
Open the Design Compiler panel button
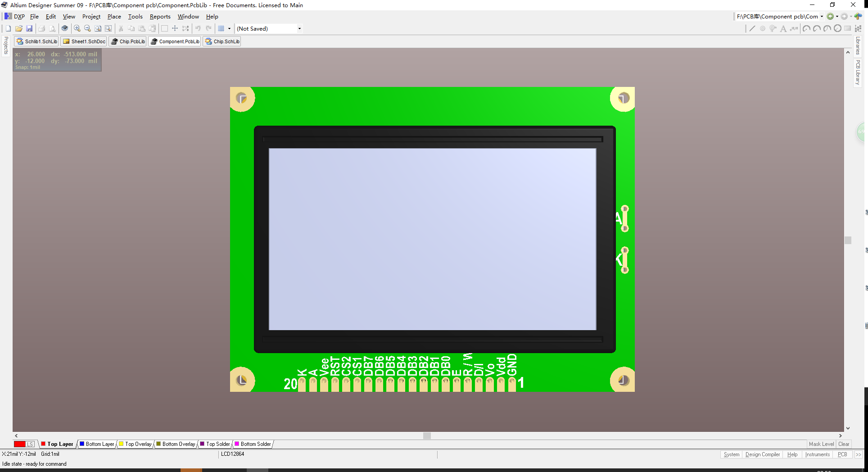(x=763, y=454)
